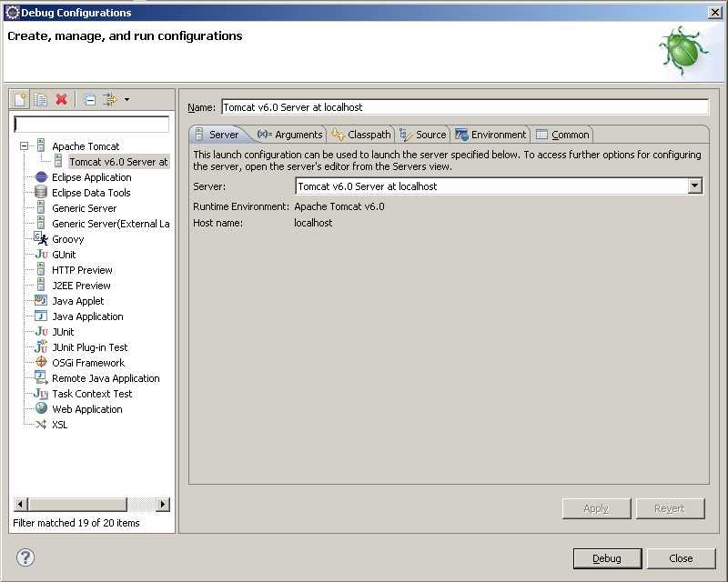Collapse all tree items toolbar icon
Image resolution: width=728 pixels, height=582 pixels.
(x=90, y=99)
